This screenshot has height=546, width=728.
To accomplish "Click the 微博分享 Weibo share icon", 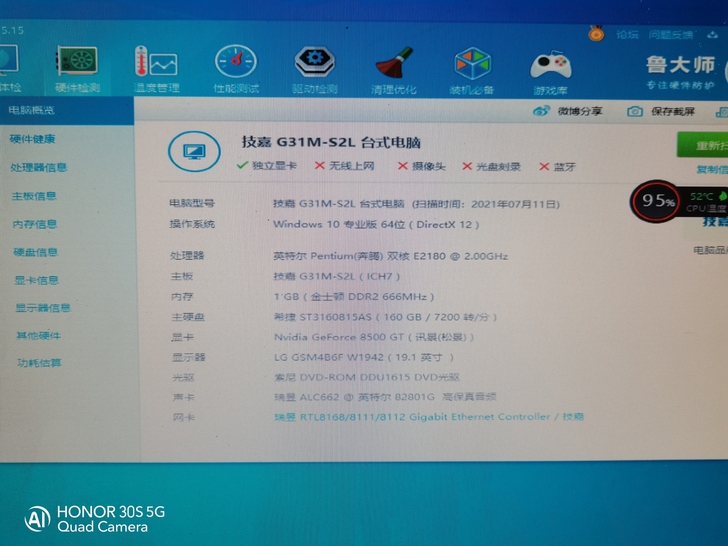I will coord(541,111).
